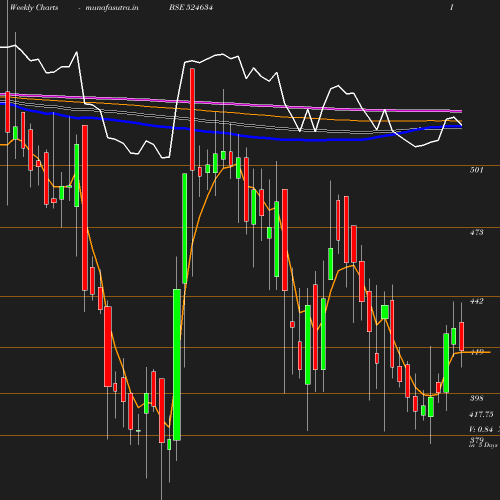This screenshot has height=500, width=500.
Task: Click the 442 price level label
Action: 477,301
